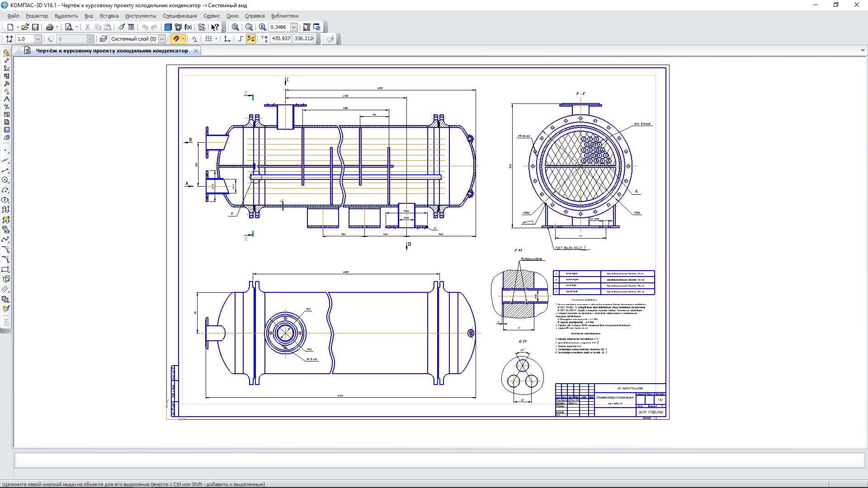The width and height of the screenshot is (868, 488).
Task: Toggle the highlighted rounding button beside the coordinates
Action: [251, 39]
